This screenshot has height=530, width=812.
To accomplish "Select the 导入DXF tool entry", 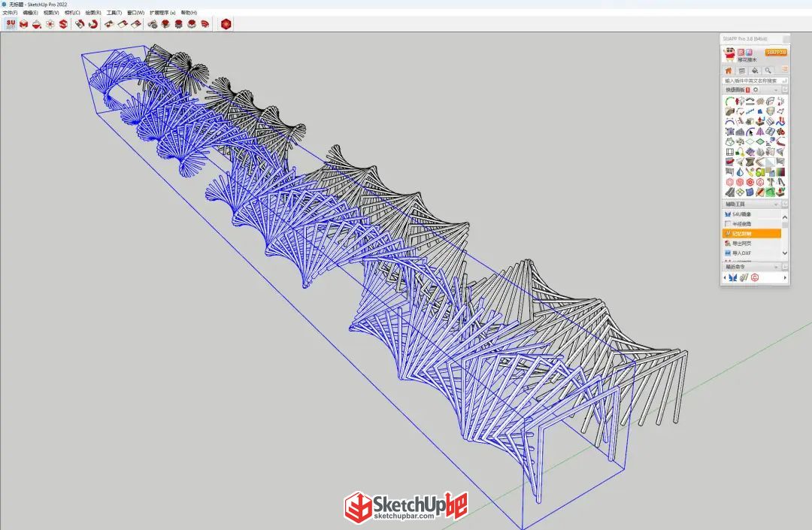I will [751, 253].
